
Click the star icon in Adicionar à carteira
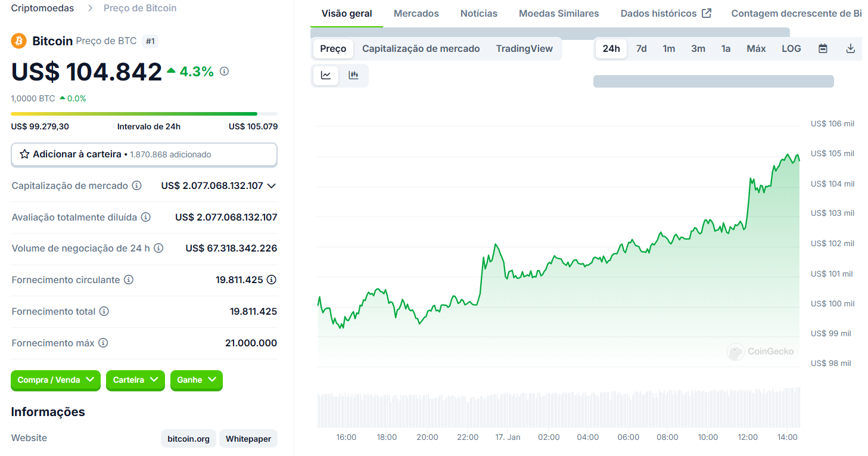coord(24,154)
